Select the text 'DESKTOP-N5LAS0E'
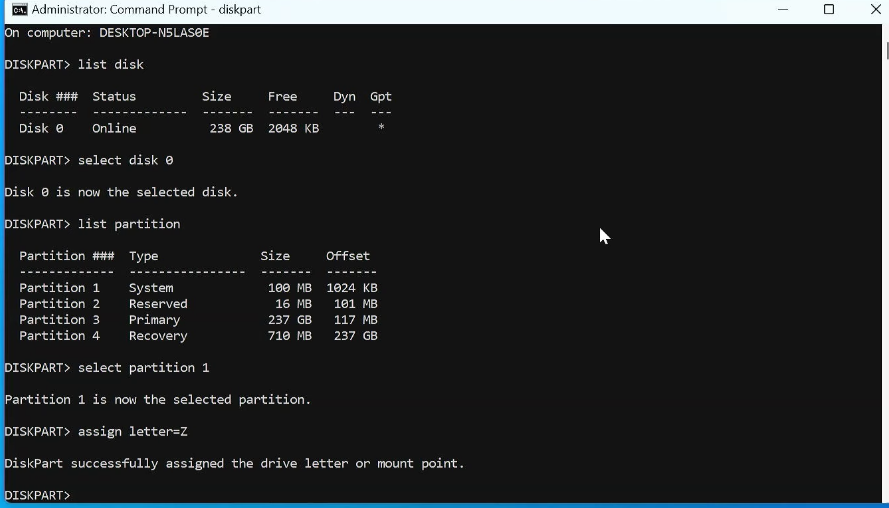 click(x=154, y=33)
